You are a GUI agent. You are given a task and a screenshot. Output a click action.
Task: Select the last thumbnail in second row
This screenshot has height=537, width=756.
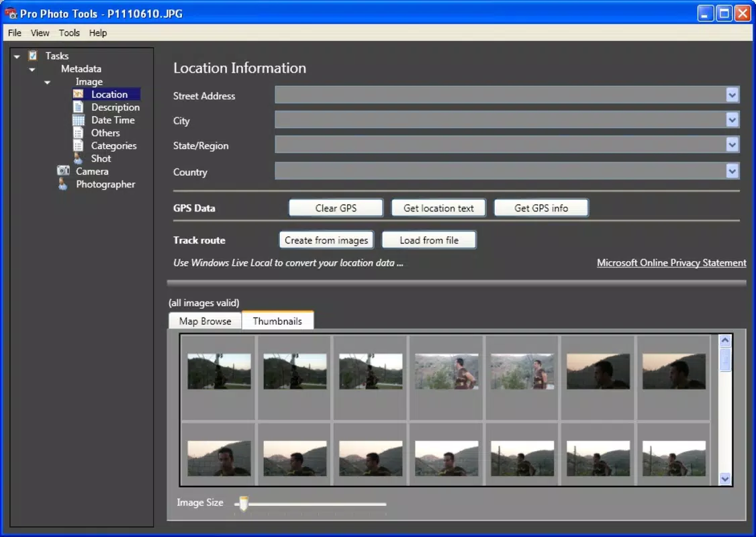click(674, 458)
